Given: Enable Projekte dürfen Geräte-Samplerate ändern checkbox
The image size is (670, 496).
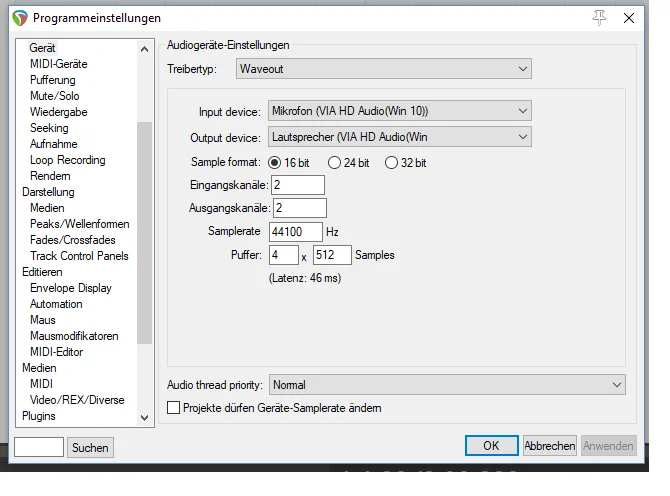Looking at the screenshot, I should 174,408.
